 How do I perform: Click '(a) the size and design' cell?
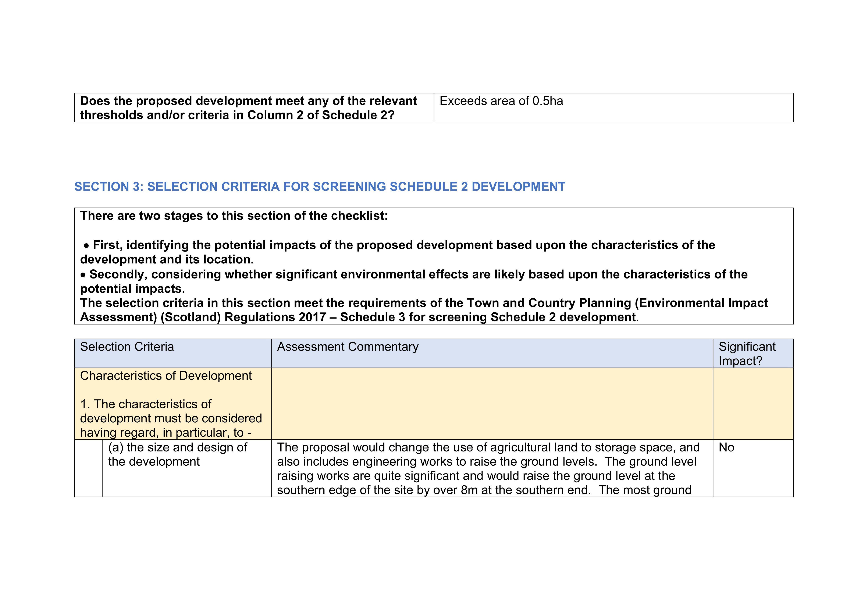click(187, 468)
